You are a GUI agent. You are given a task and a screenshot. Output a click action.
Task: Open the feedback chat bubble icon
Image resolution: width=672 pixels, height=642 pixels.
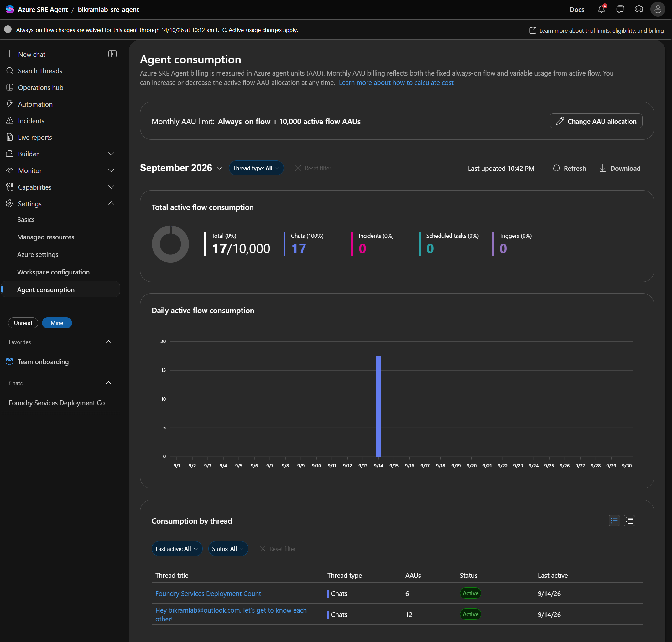pyautogui.click(x=620, y=9)
